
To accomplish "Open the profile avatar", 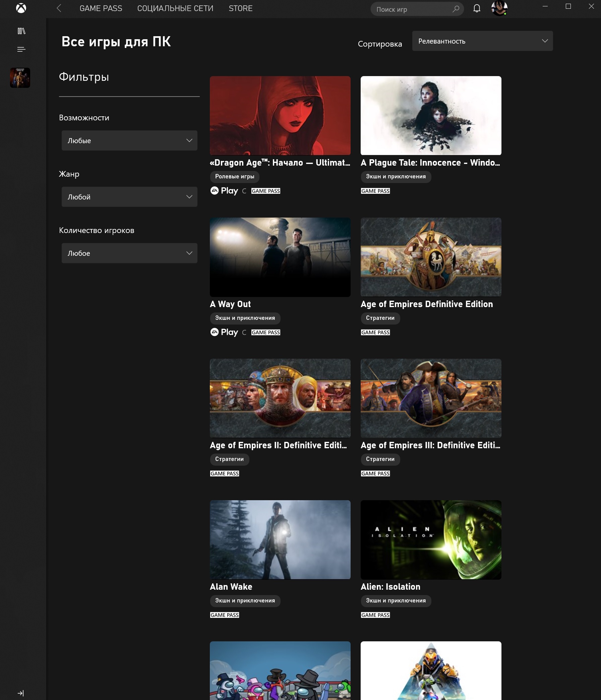I will tap(499, 8).
